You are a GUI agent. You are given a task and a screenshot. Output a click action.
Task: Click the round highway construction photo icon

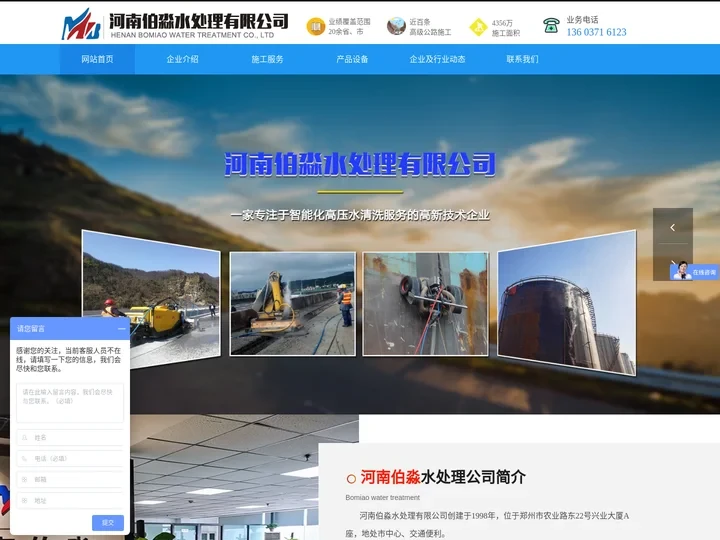[396, 27]
